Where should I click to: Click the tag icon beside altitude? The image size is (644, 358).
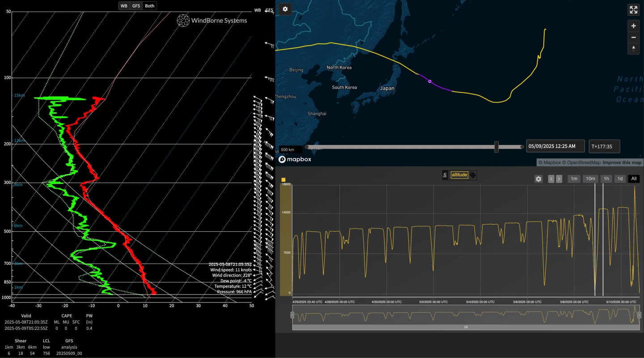point(473,175)
